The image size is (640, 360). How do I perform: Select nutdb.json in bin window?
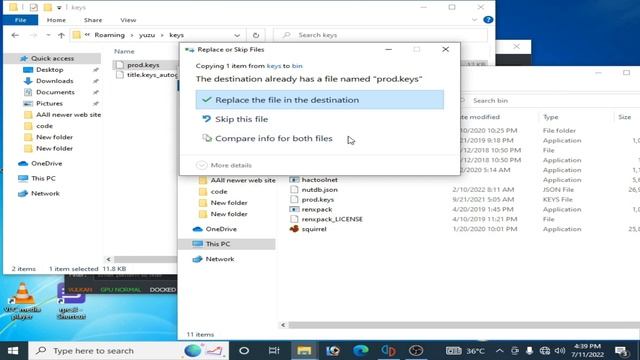click(320, 189)
